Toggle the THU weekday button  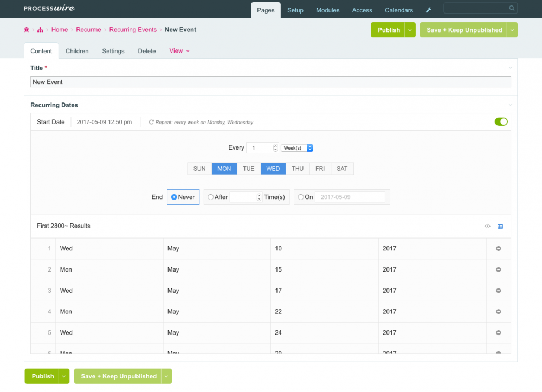[x=298, y=169]
